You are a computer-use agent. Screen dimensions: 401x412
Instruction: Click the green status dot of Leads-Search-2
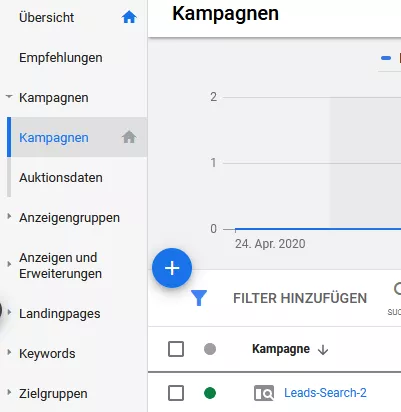210,393
